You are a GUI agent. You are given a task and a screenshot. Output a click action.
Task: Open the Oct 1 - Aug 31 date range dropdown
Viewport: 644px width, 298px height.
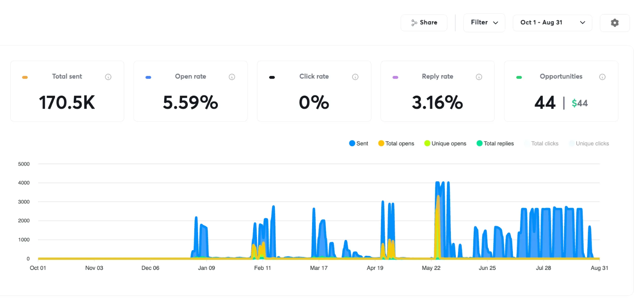(552, 23)
